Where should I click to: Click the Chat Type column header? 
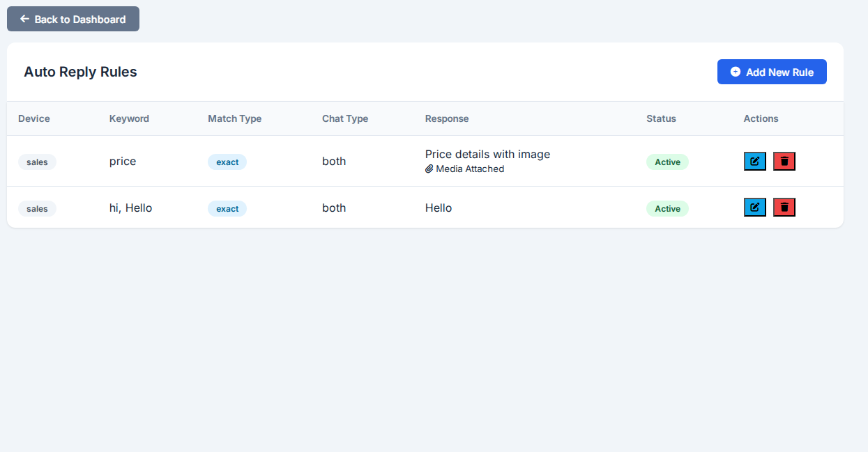(345, 118)
